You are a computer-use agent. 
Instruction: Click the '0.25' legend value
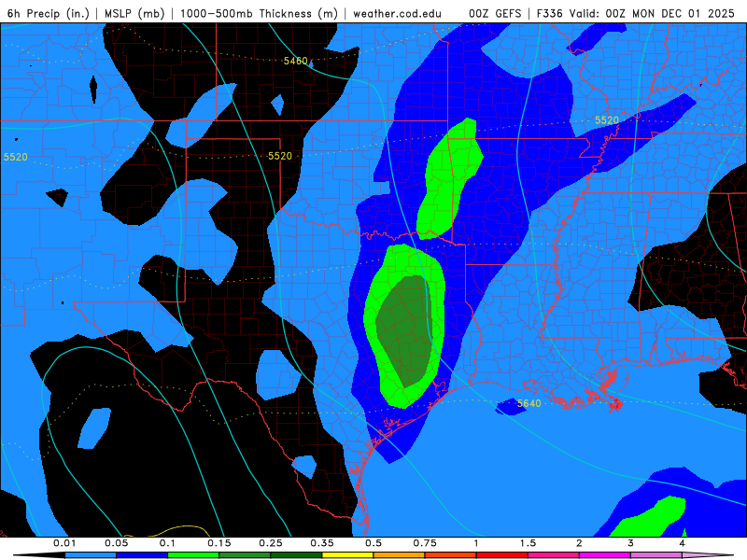pos(271,543)
